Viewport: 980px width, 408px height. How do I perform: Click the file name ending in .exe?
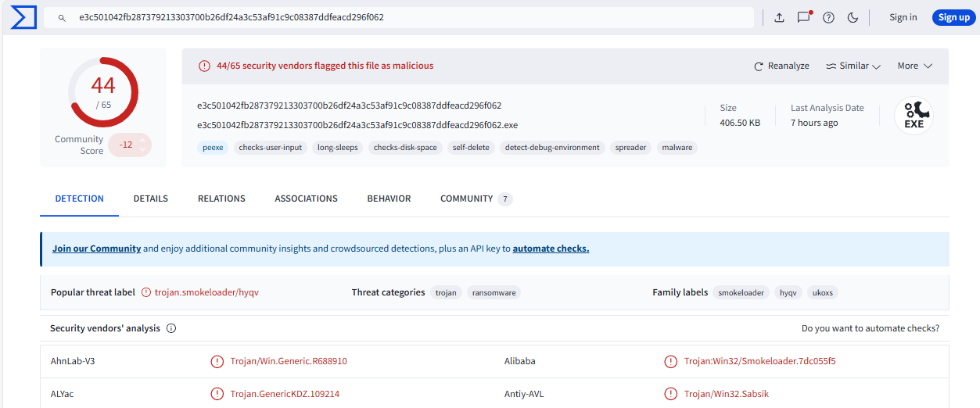coord(357,125)
